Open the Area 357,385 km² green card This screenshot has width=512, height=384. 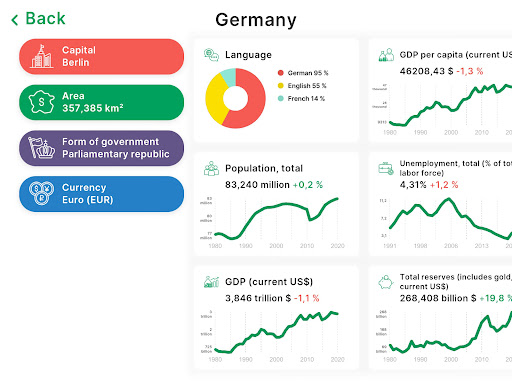[102, 102]
